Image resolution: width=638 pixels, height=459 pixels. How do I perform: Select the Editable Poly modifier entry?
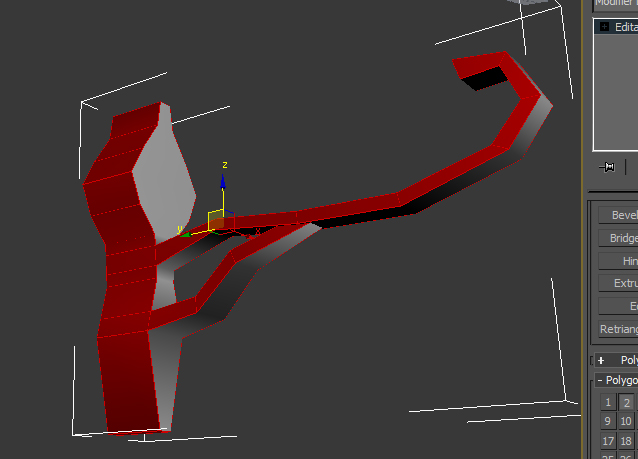[x=625, y=27]
